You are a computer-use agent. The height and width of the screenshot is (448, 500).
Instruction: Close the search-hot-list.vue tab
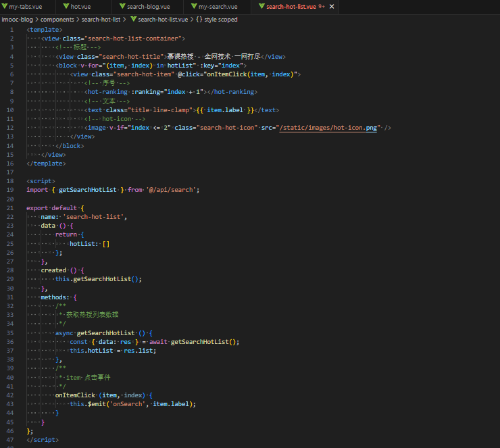pyautogui.click(x=332, y=7)
